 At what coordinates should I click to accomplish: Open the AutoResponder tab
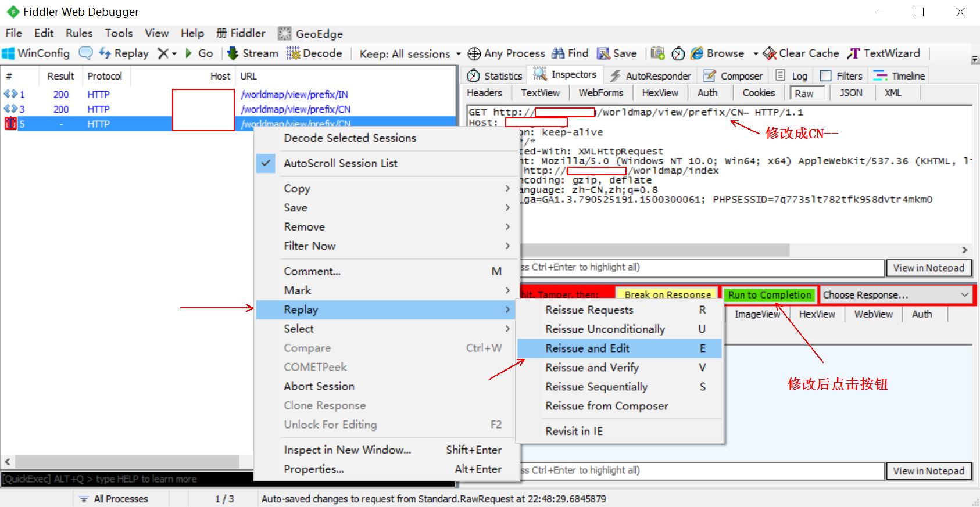tap(650, 75)
